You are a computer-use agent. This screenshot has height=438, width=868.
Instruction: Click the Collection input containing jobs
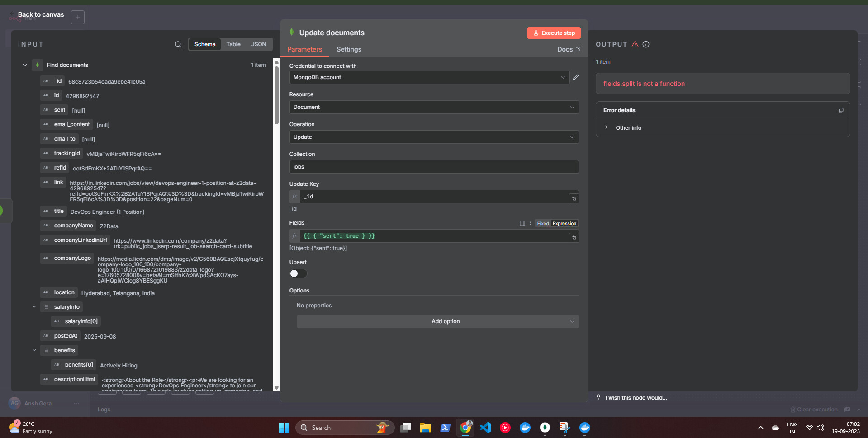[433, 166]
